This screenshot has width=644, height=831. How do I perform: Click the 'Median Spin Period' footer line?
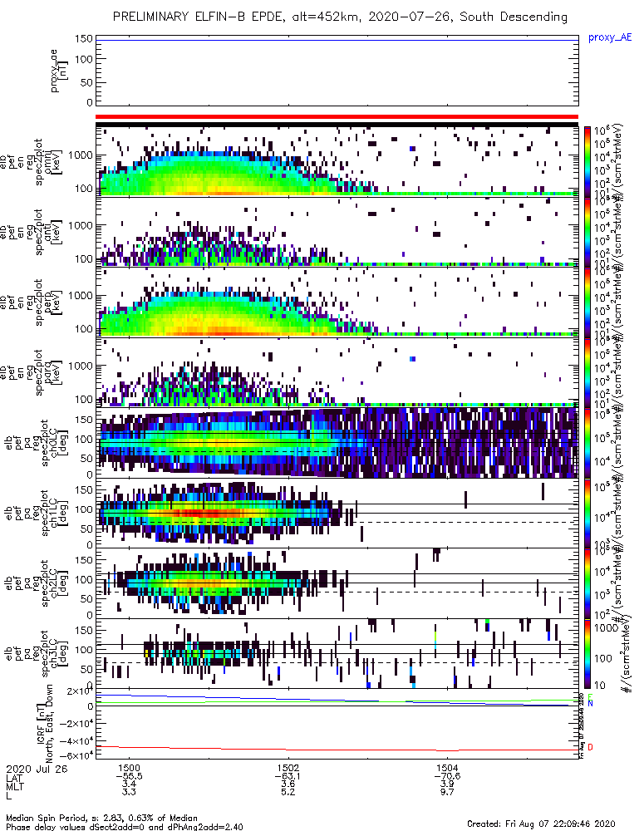coord(101,818)
